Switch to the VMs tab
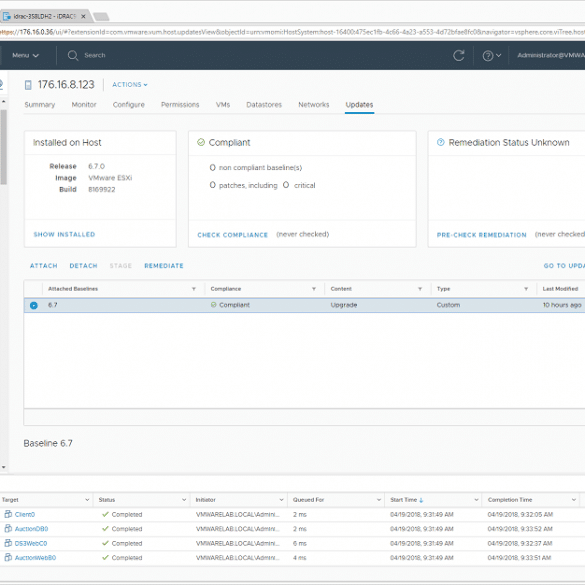The image size is (585, 585). 223,105
